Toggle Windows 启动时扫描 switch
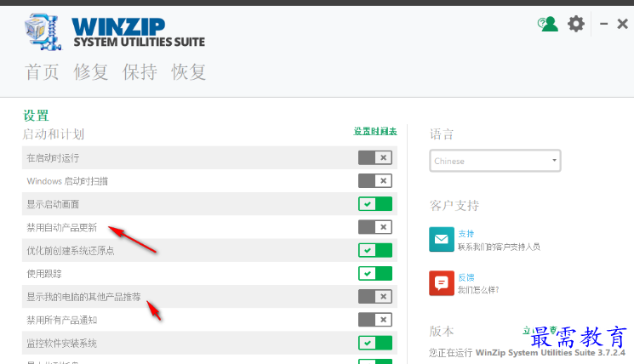The image size is (634, 364). 375,180
